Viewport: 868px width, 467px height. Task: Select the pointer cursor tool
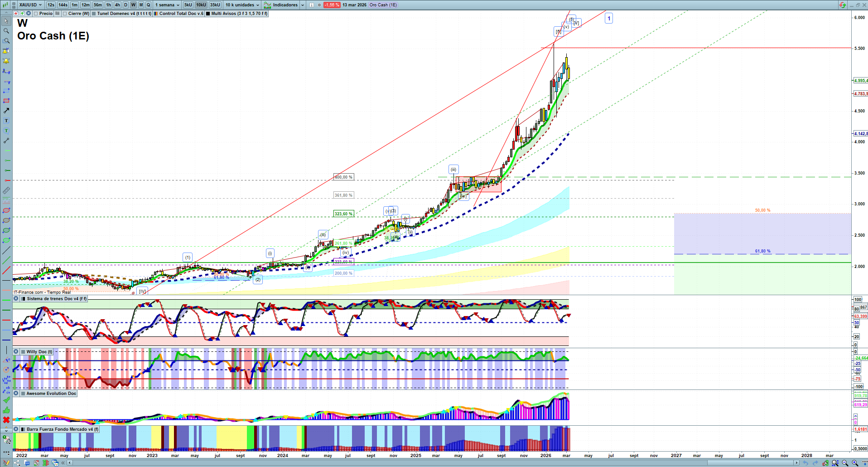click(x=6, y=21)
